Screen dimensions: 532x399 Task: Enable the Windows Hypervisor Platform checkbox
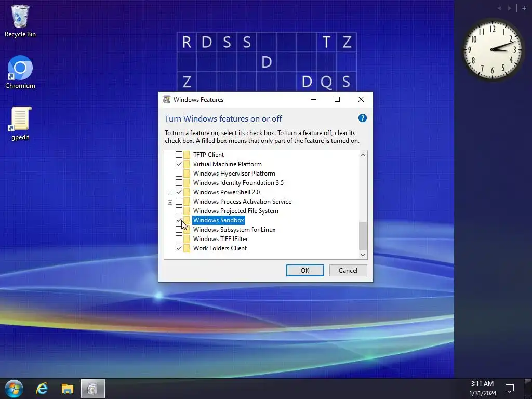point(179,174)
